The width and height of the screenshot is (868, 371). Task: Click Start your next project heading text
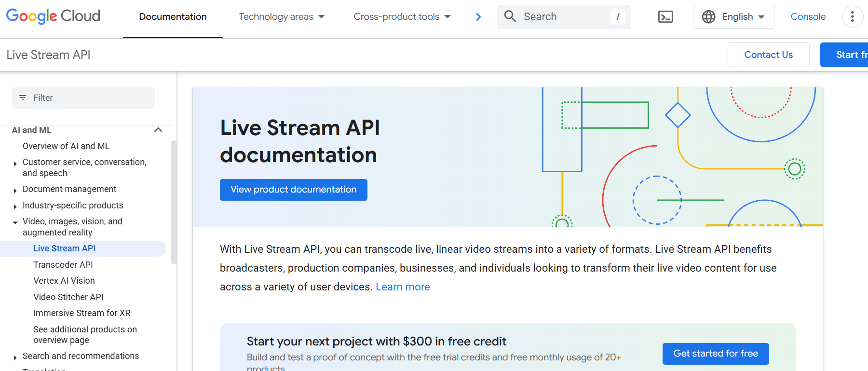(376, 342)
